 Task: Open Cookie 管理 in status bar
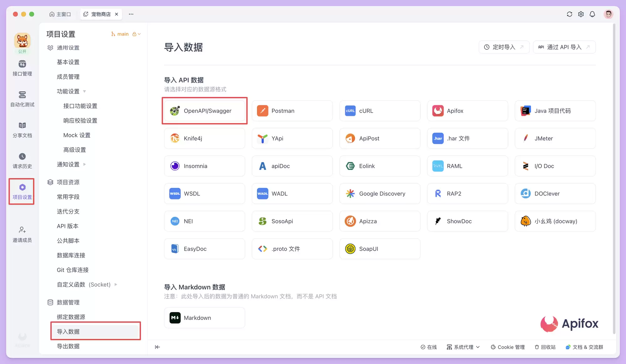508,347
